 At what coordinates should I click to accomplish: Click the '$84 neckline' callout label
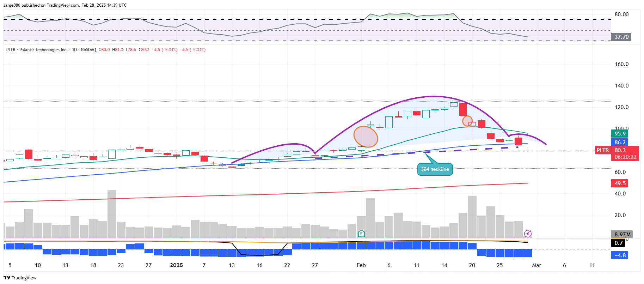point(435,169)
